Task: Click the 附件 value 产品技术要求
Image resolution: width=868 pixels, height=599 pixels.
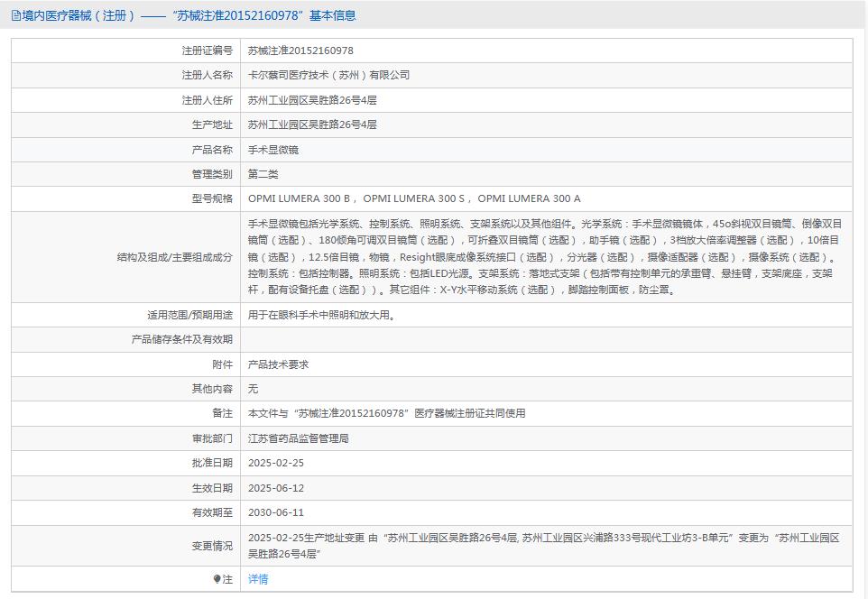Action: tap(279, 364)
